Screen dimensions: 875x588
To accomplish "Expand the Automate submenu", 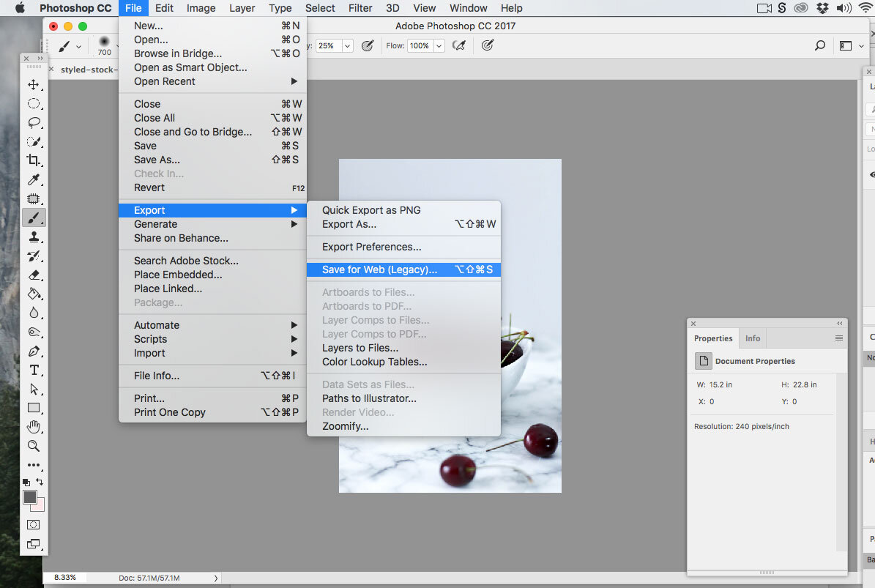I will tap(294, 325).
